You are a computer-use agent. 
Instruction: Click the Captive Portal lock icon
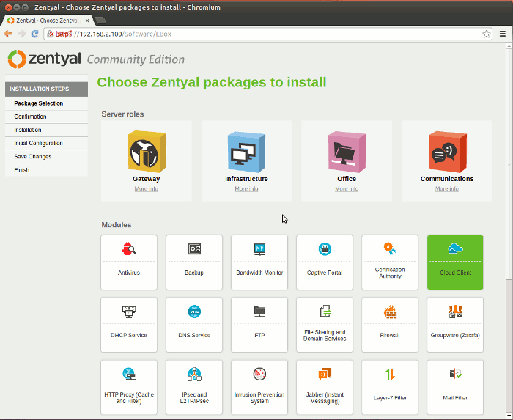tap(325, 249)
